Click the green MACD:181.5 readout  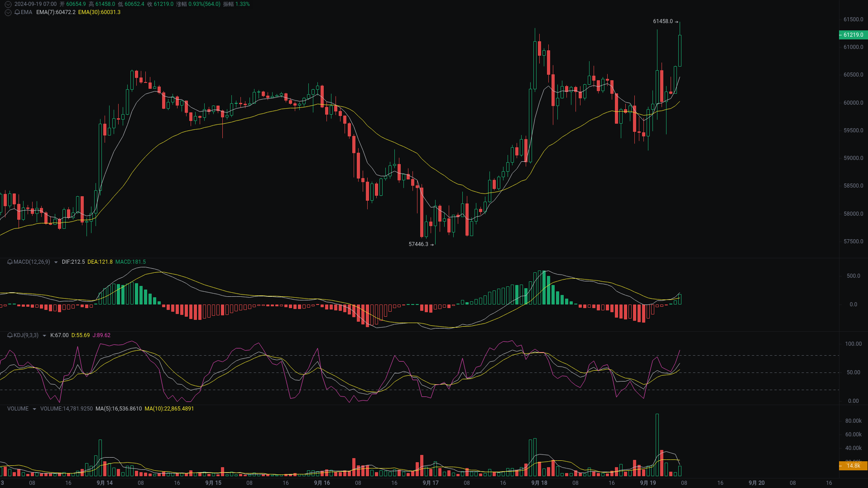click(x=130, y=262)
